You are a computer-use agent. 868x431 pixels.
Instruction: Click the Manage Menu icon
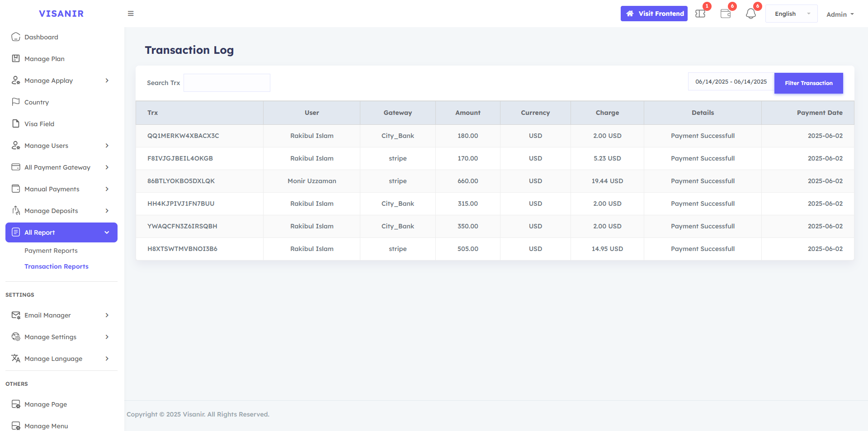[x=16, y=426]
